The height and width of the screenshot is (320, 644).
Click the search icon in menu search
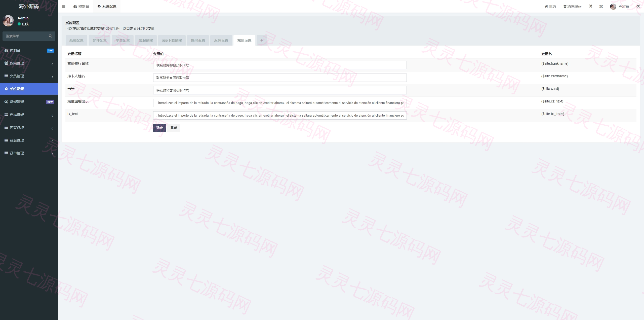tap(50, 36)
